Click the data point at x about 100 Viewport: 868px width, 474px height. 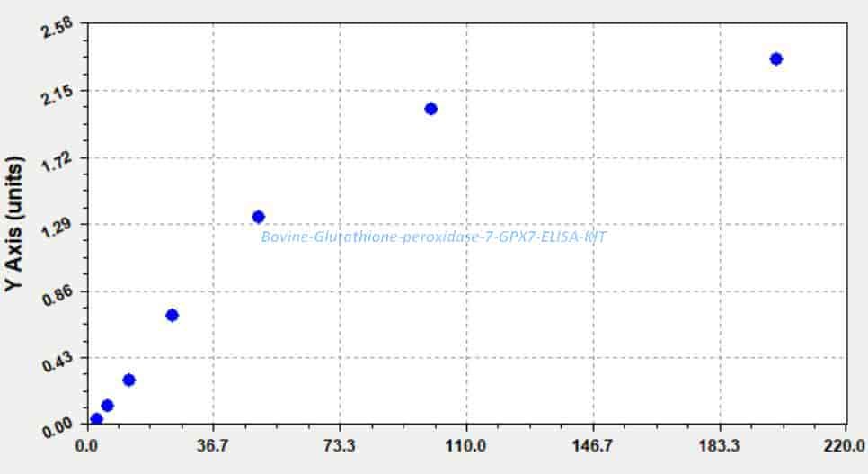(430, 109)
